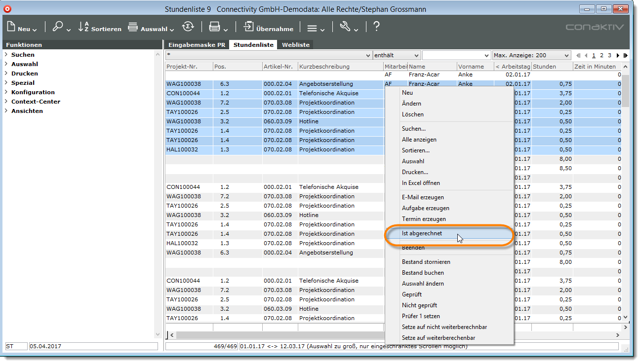
Task: Open the hamburger lines menu icon
Action: [312, 28]
